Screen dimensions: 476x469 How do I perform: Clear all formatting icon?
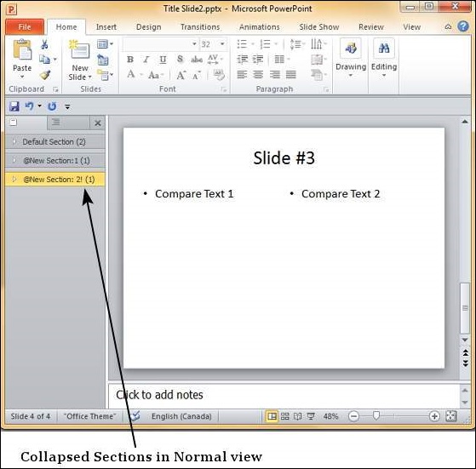[219, 75]
